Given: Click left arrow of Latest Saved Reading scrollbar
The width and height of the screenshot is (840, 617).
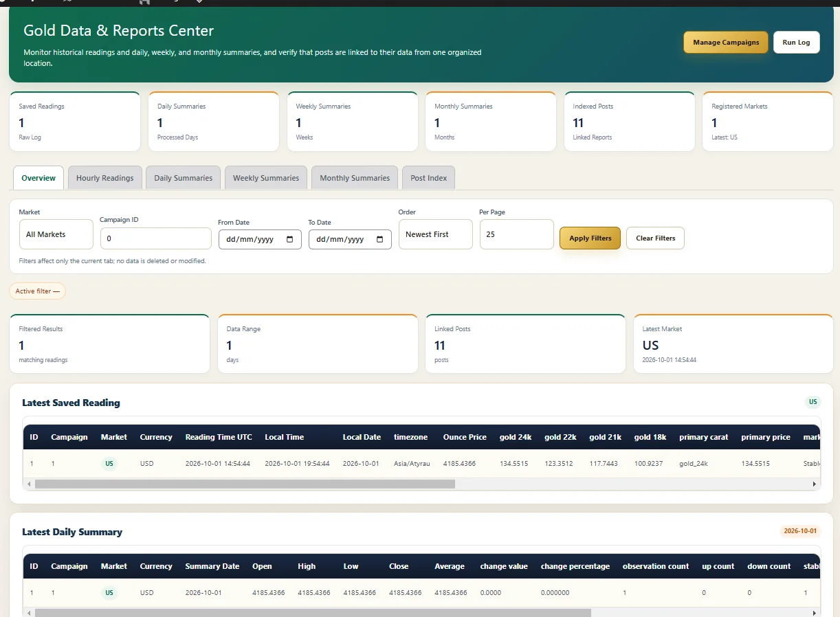Looking at the screenshot, I should [x=29, y=484].
